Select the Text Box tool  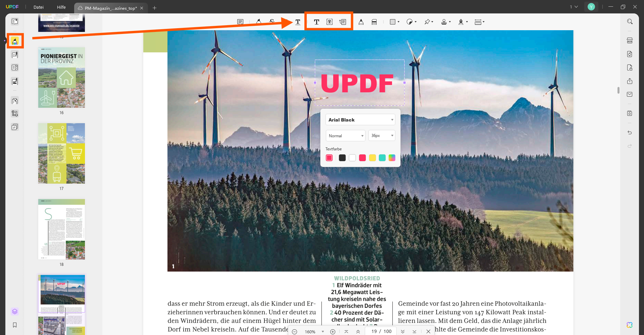coord(330,22)
